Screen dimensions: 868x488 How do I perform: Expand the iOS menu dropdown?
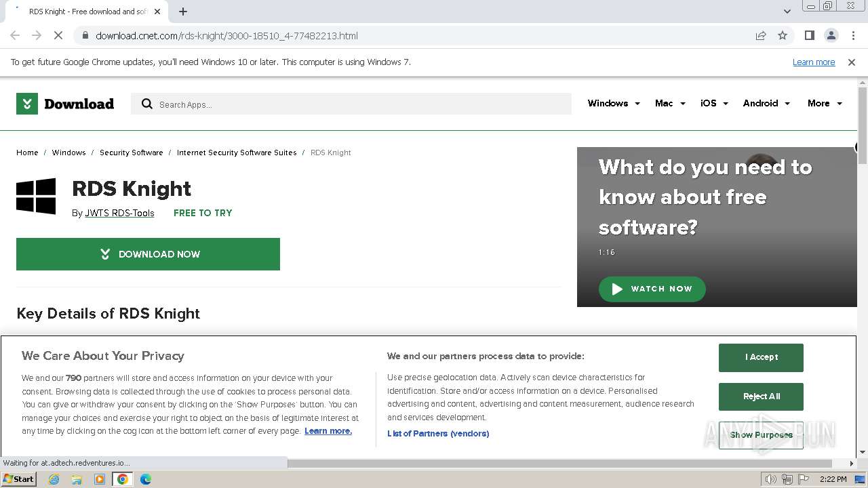714,103
